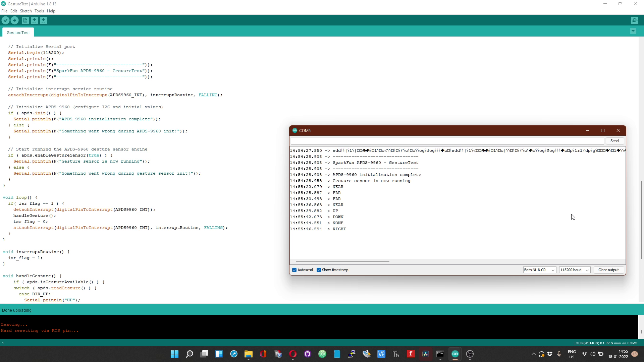Open the Tools menu
Image resolution: width=644 pixels, height=362 pixels.
tap(39, 11)
